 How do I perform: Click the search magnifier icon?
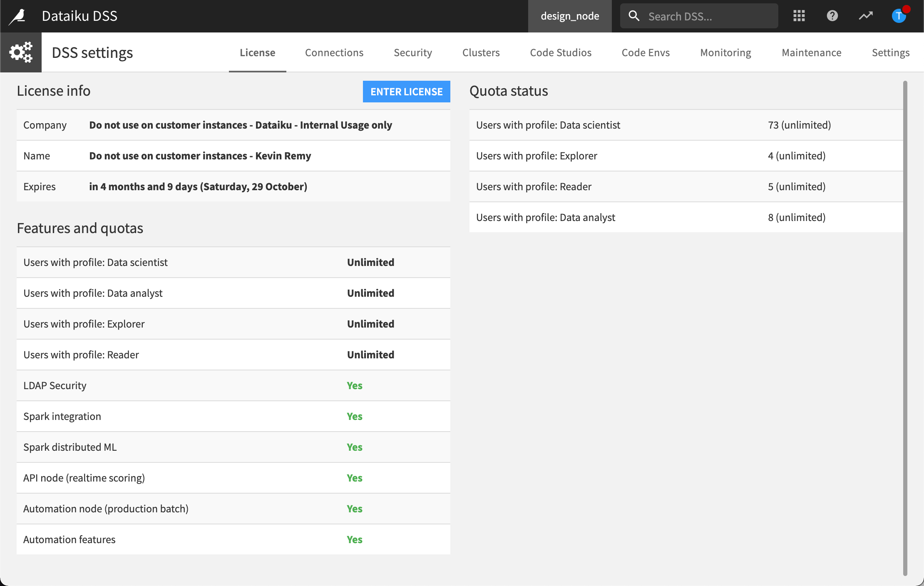(634, 15)
